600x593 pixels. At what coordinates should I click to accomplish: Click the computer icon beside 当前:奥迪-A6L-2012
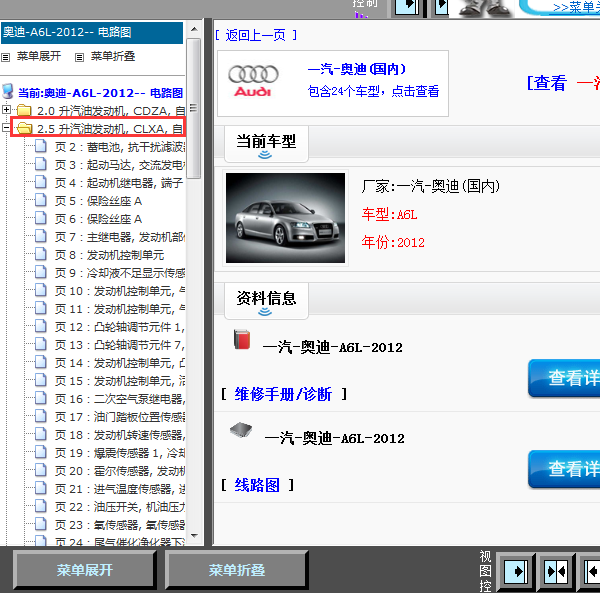[x=8, y=92]
